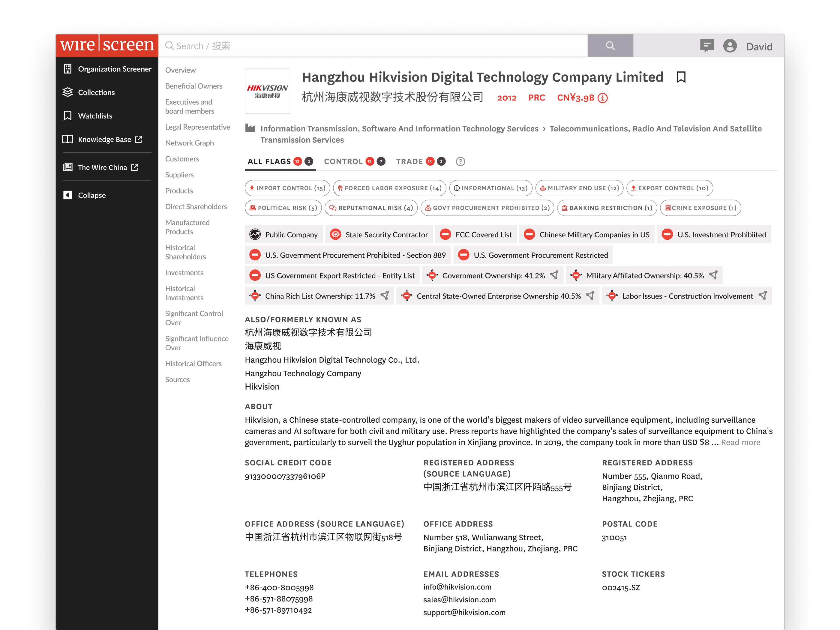Toggle the Political Risk filter chip
The height and width of the screenshot is (630, 840).
[283, 208]
